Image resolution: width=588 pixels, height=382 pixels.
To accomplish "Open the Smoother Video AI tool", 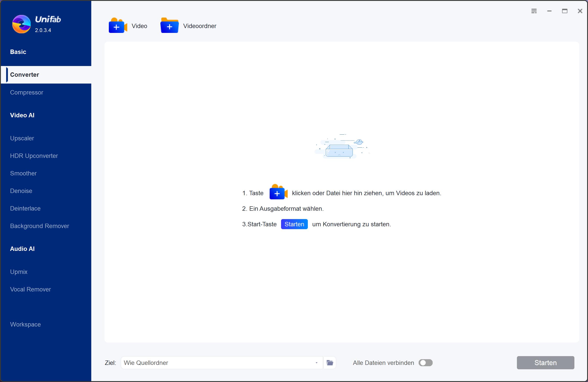I will pyautogui.click(x=23, y=173).
